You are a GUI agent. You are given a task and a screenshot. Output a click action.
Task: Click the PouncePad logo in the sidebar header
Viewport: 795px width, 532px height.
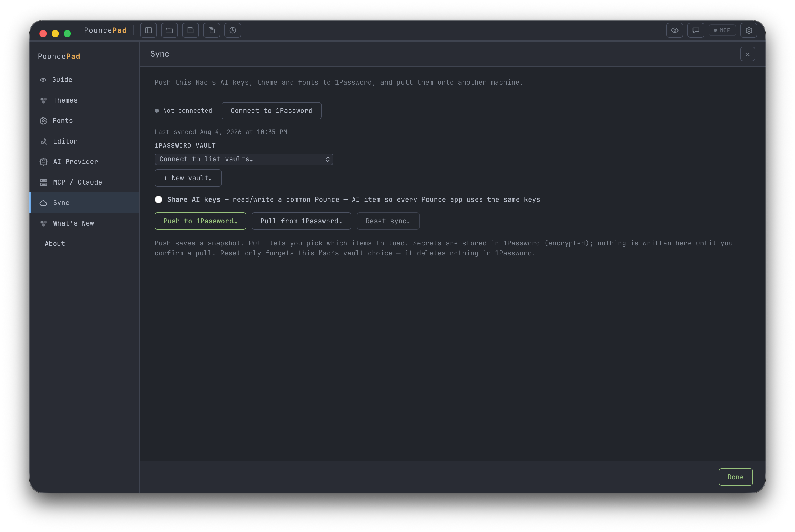(59, 56)
